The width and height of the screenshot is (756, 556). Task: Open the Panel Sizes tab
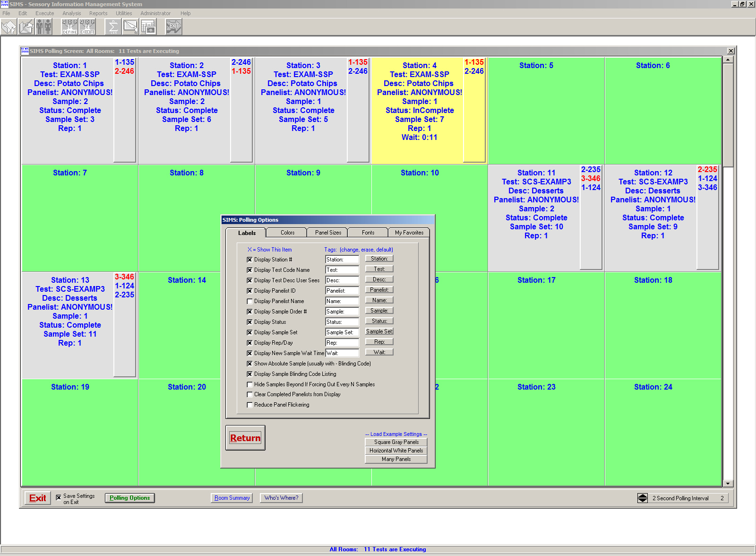[328, 233]
